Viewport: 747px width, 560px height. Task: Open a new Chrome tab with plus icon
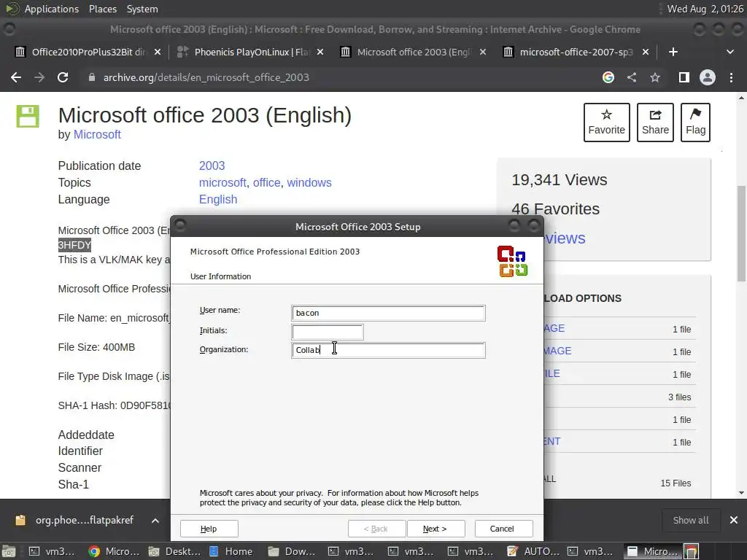(x=673, y=52)
